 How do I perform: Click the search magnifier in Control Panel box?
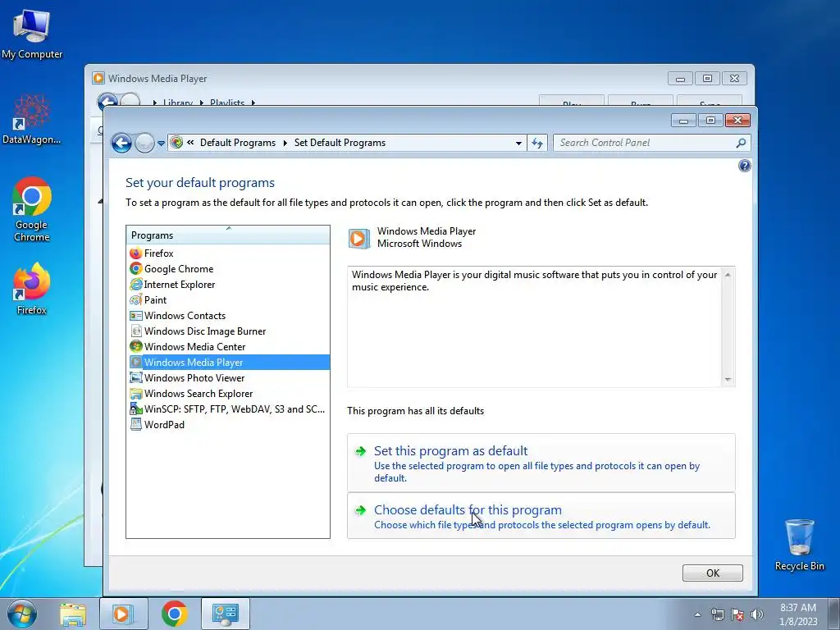(x=741, y=143)
